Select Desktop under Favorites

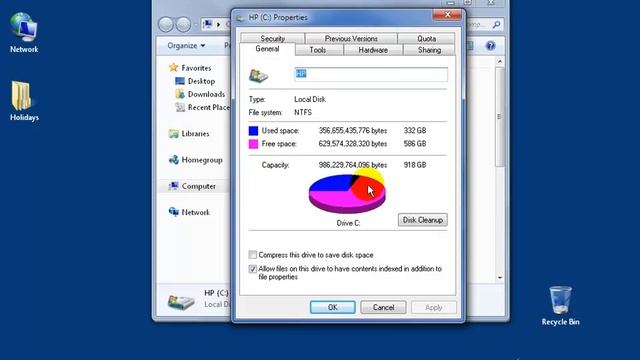pyautogui.click(x=201, y=81)
